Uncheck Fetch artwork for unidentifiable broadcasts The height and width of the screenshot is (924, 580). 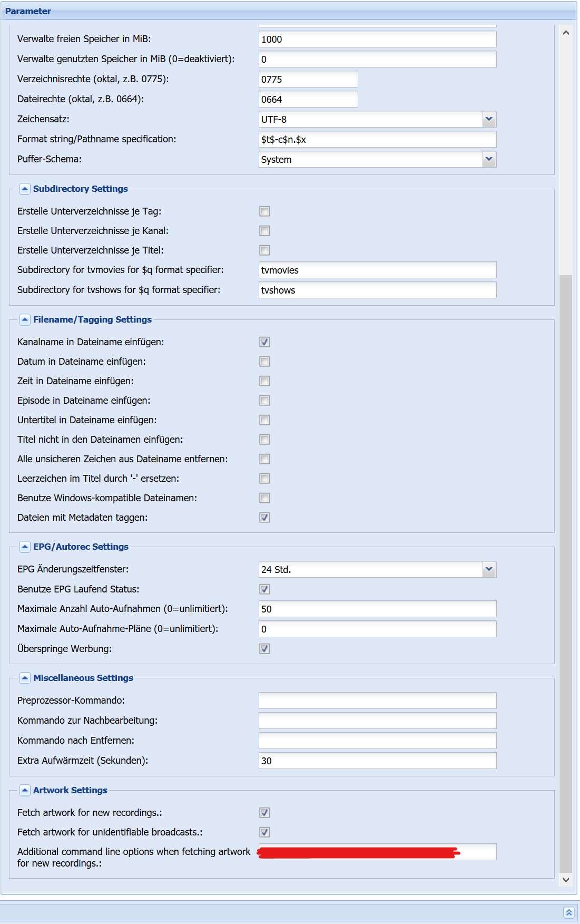(264, 832)
